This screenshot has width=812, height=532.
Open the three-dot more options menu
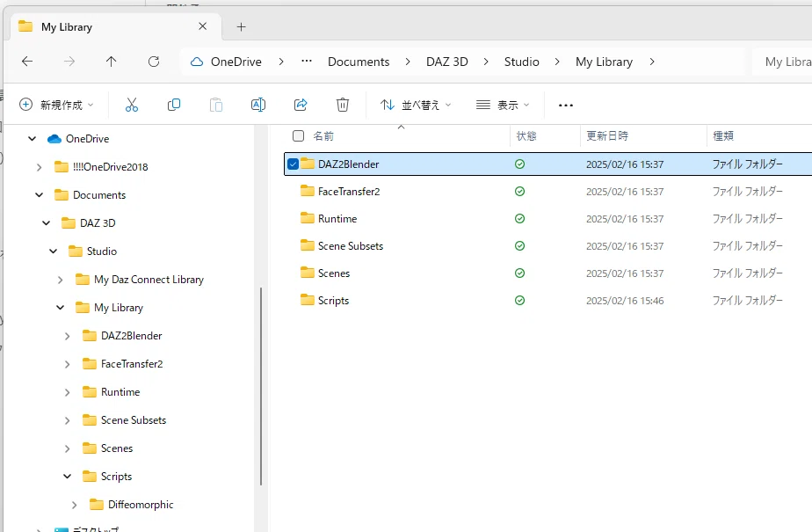tap(566, 106)
